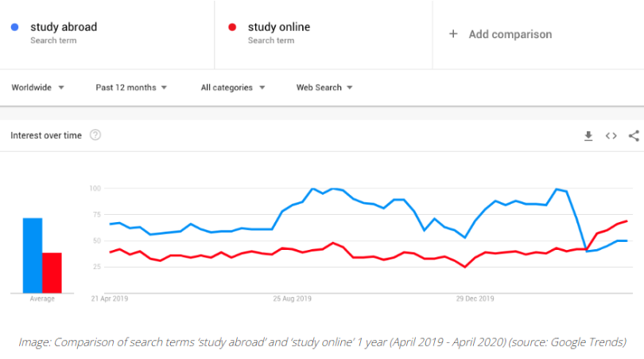Click the Interest over time heading

click(46, 135)
